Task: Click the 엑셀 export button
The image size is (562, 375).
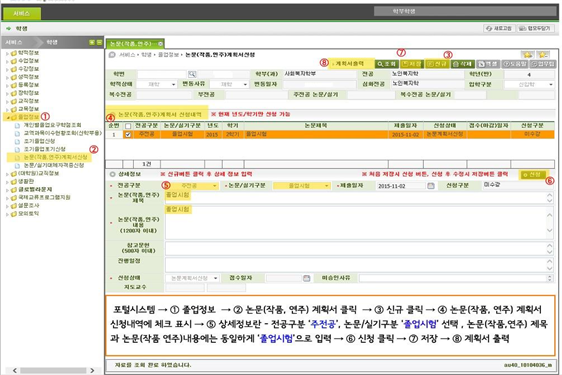Action: coord(488,64)
